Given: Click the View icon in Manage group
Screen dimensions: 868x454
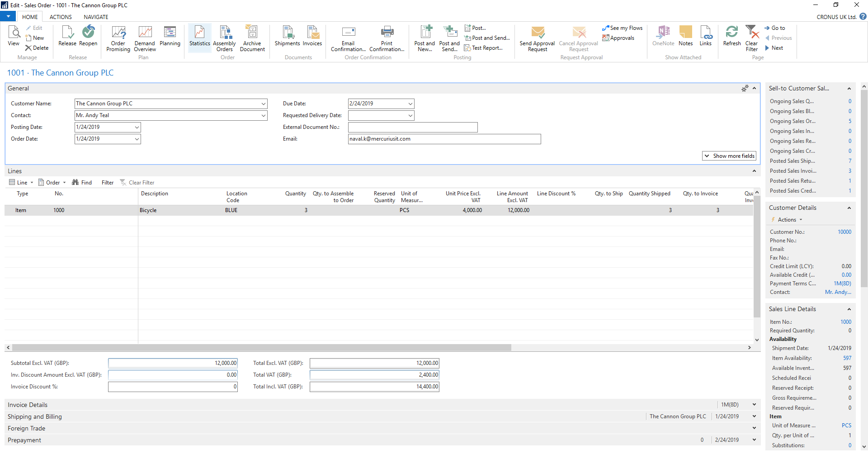Looking at the screenshot, I should pos(14,36).
